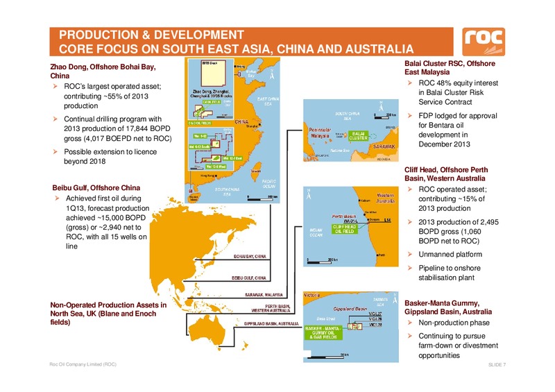
Task: Click the 'BASKER - MANTA - GUMMY OIL & GAS FIELDS' label
Action: pos(323,332)
